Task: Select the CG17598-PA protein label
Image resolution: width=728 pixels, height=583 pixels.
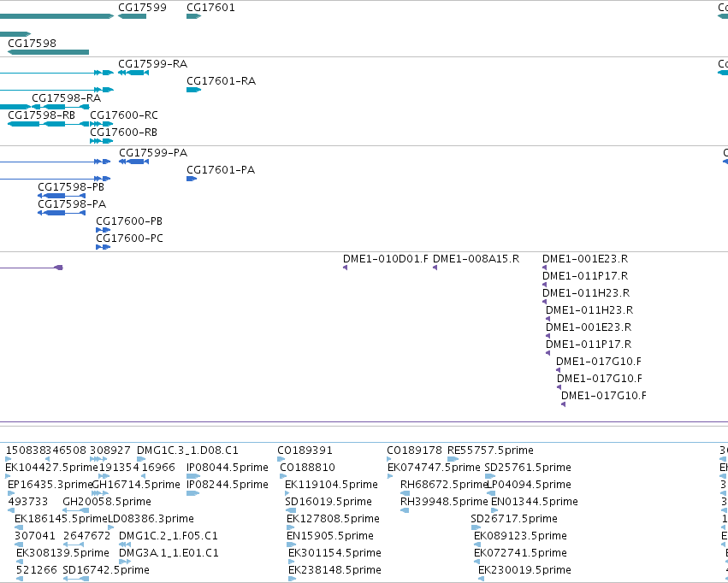Action: click(x=72, y=204)
